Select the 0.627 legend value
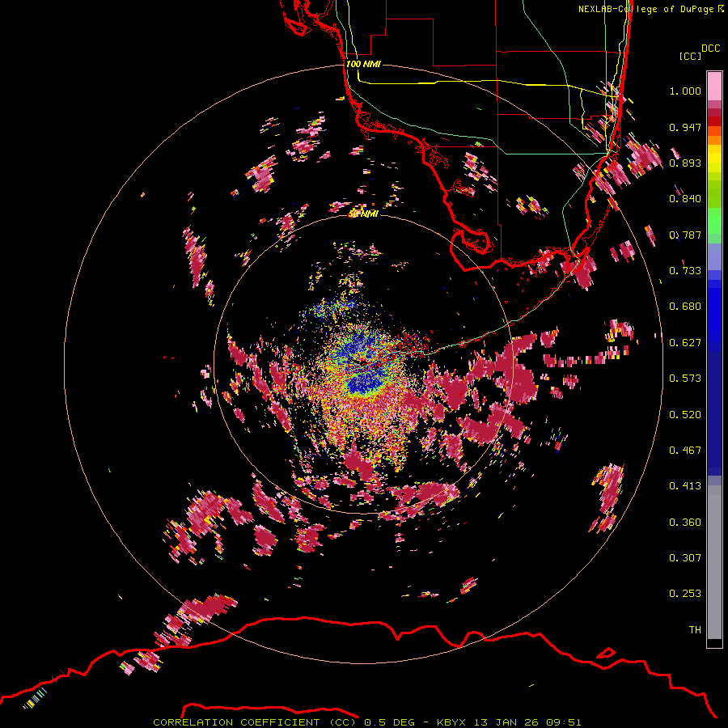 [685, 343]
